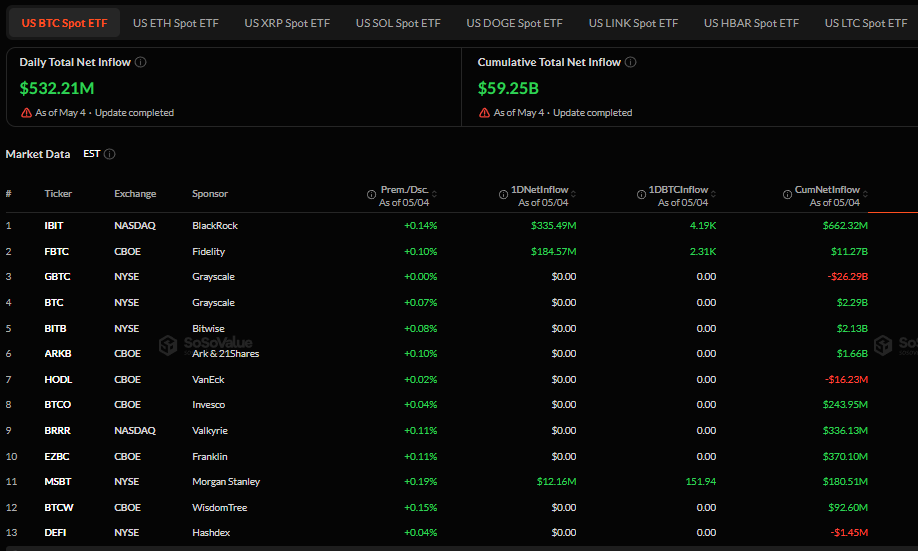Switch to US SOL Spot ETF tab
This screenshot has height=551, width=918.
pyautogui.click(x=398, y=23)
